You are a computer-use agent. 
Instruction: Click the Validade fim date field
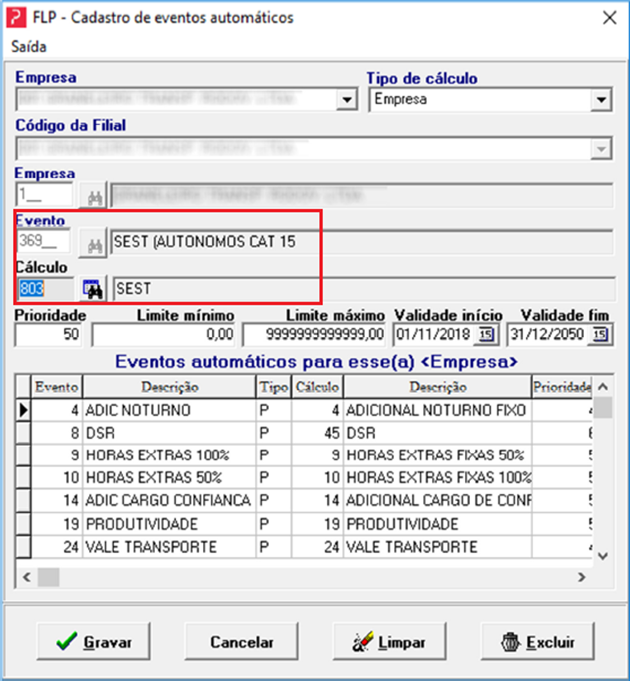pos(548,334)
